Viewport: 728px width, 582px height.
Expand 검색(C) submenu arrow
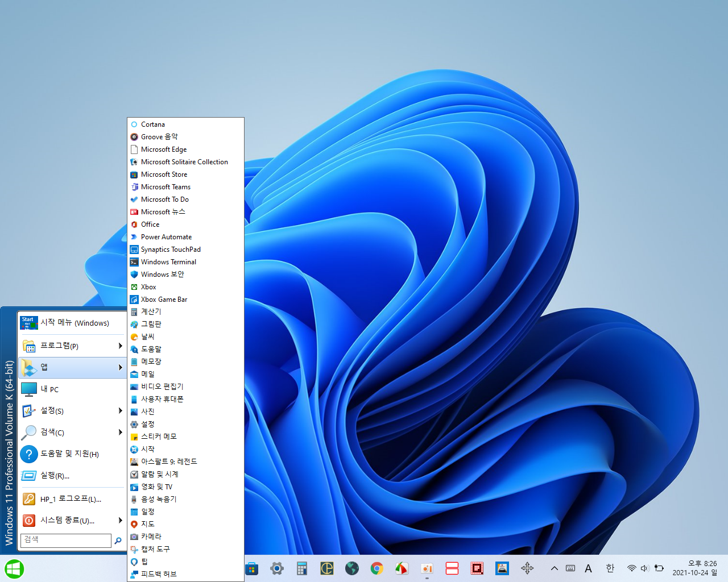[120, 432]
